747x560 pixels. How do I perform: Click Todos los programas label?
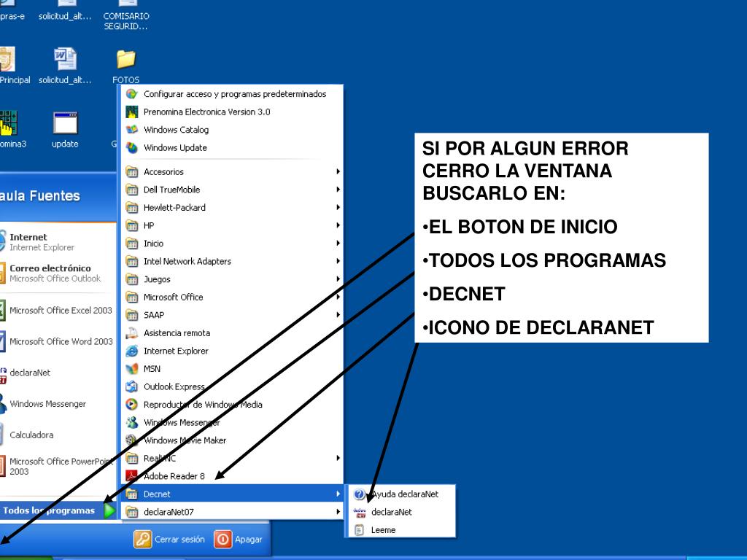[x=49, y=510]
